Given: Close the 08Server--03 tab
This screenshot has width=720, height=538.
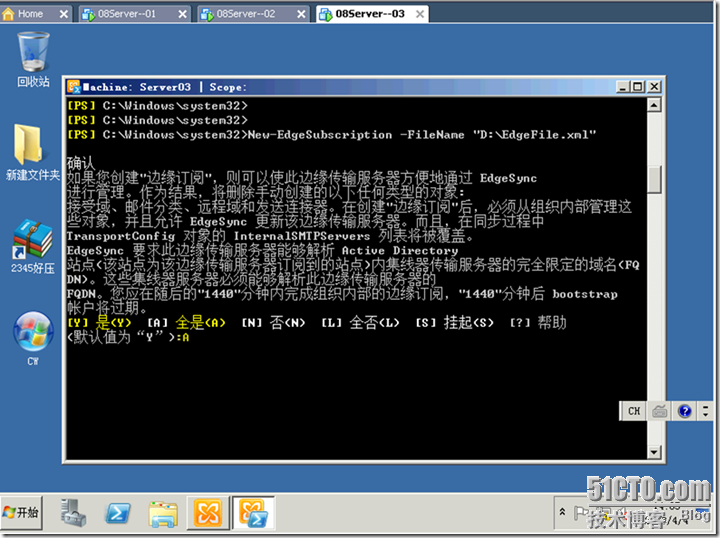Looking at the screenshot, I should 420,14.
